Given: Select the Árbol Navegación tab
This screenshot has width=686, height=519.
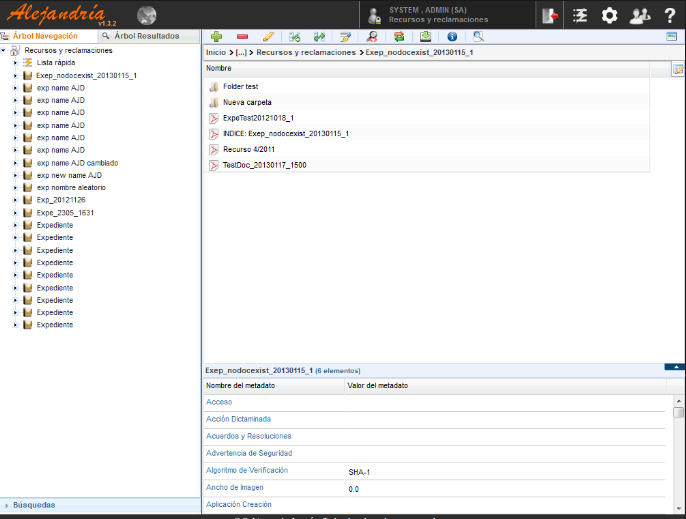Looking at the screenshot, I should (x=44, y=35).
